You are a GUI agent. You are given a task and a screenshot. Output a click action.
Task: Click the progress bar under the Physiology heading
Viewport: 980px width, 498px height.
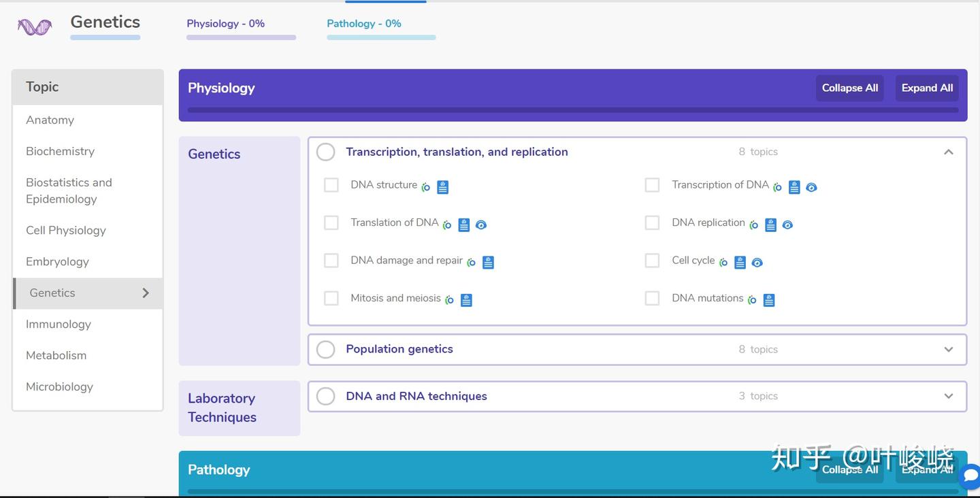(573, 110)
